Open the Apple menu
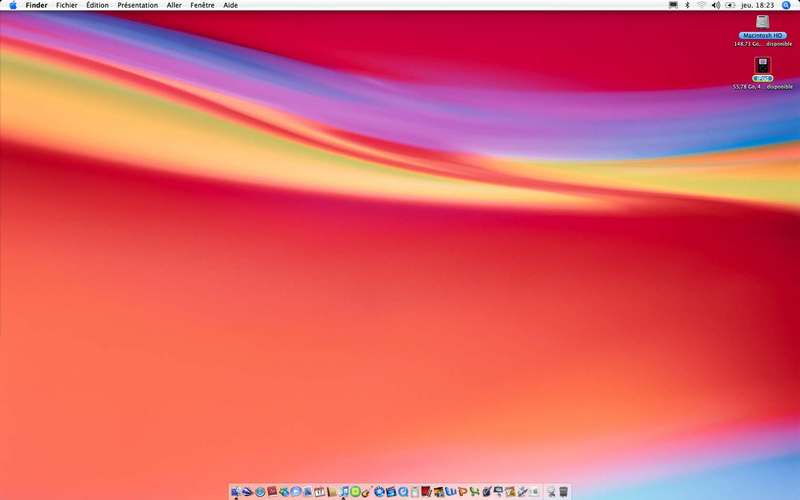The image size is (800, 500). [13, 5]
